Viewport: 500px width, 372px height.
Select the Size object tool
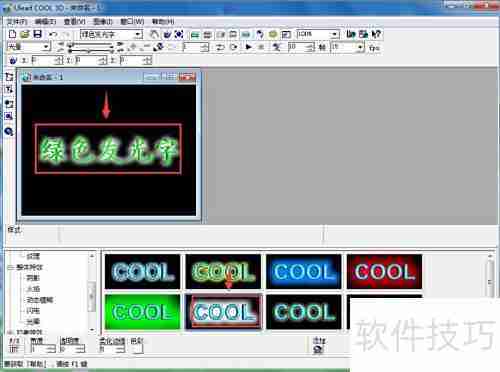(x=179, y=34)
